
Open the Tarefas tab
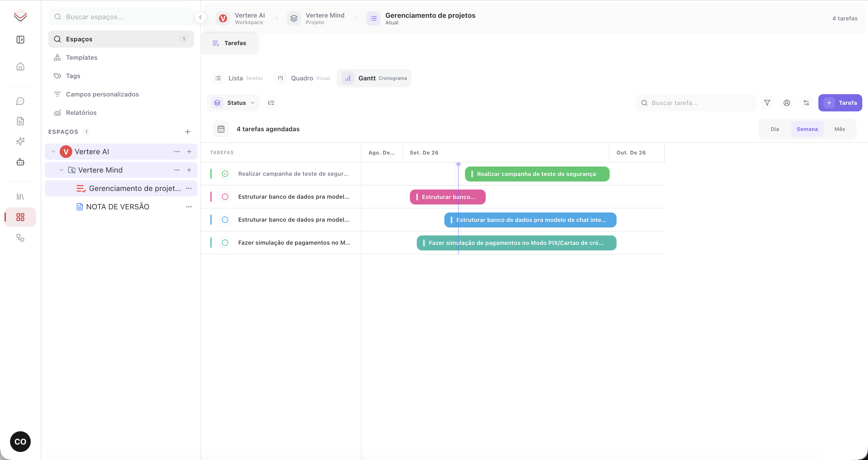229,43
